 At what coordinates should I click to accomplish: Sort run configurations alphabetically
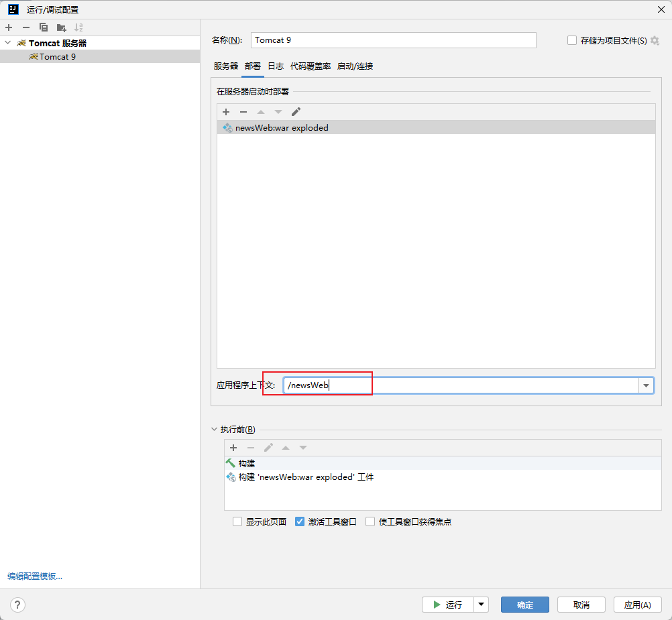[x=78, y=27]
